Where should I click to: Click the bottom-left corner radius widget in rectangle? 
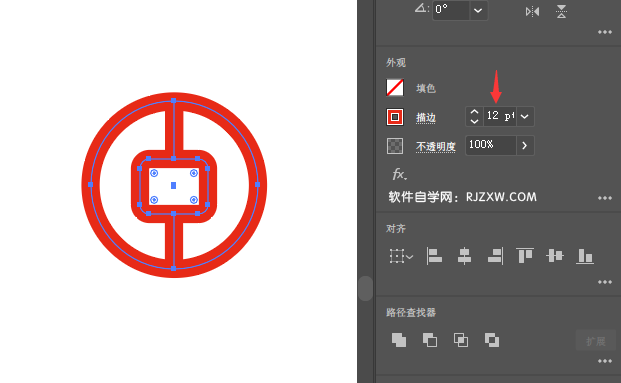pyautogui.click(x=154, y=200)
